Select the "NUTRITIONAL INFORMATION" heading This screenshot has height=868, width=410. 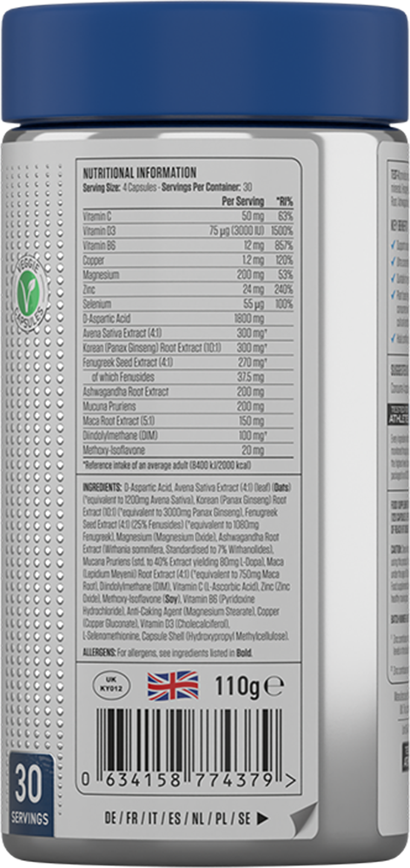tap(139, 173)
